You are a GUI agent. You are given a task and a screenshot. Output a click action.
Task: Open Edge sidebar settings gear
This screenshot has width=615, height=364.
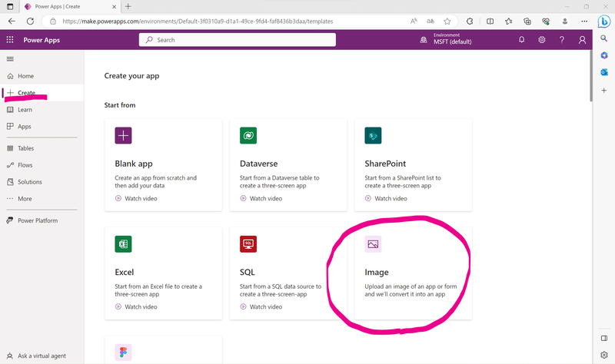pyautogui.click(x=604, y=355)
